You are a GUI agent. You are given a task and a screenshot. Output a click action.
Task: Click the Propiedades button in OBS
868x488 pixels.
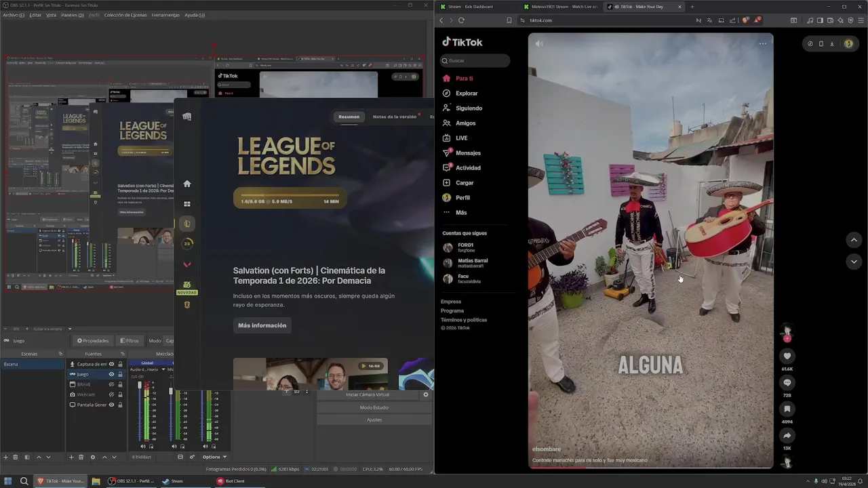(x=93, y=341)
